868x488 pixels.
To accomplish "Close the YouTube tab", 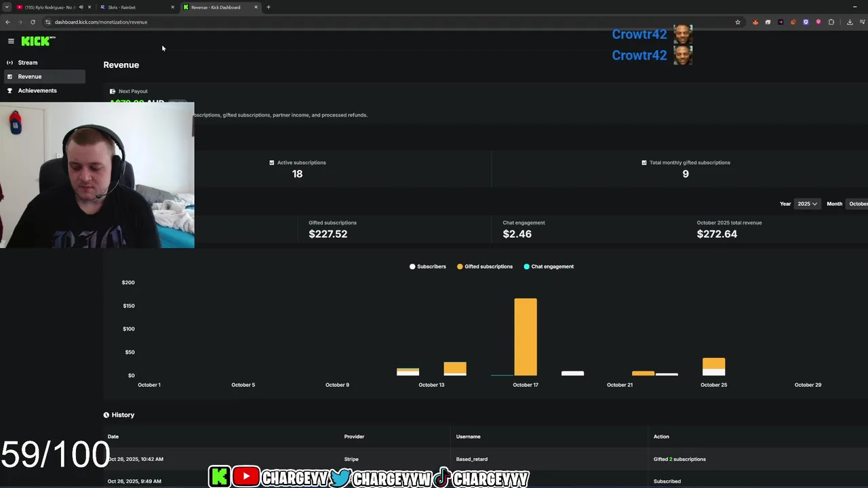I will (x=89, y=7).
